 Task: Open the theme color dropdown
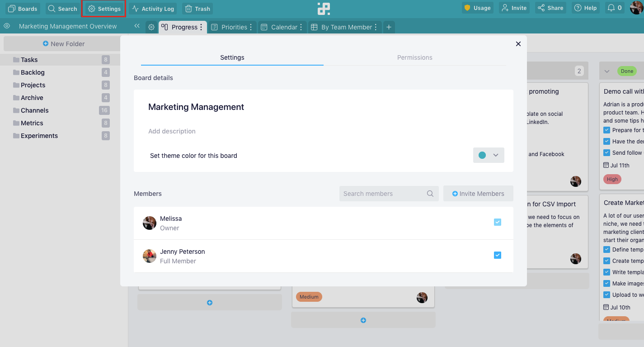[489, 155]
